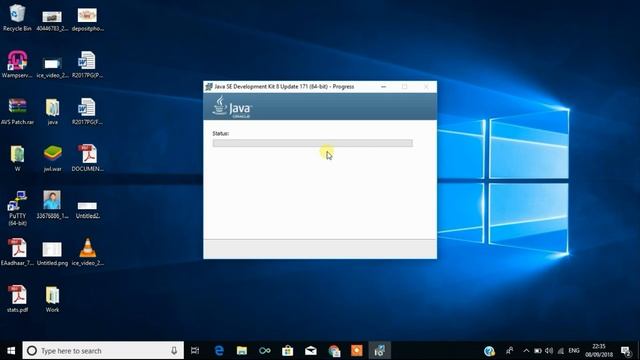Screen dimensions: 640x360
Task: Open the infinity-logo app on taskbar
Action: tap(264, 351)
